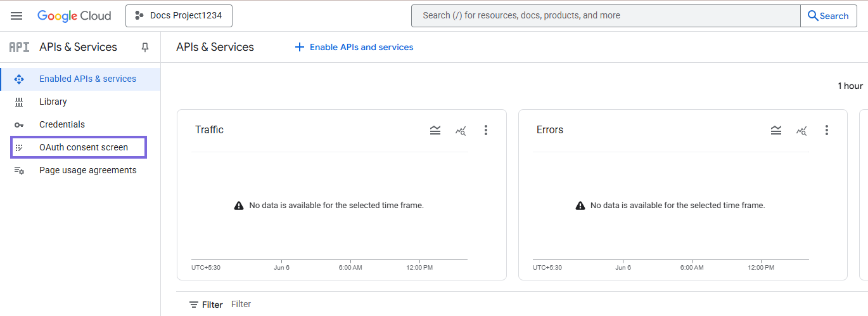Open Errors chart more options menu
Viewport: 868px width, 316px height.
coord(827,130)
